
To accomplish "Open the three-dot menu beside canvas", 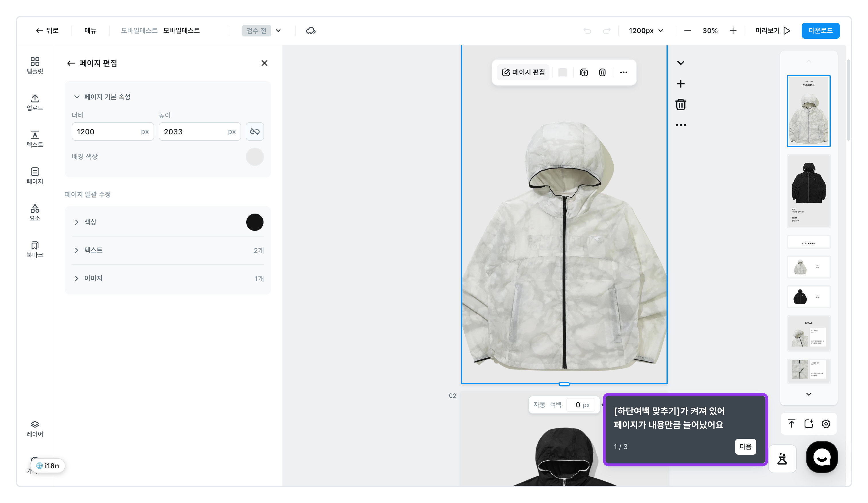I will point(681,125).
